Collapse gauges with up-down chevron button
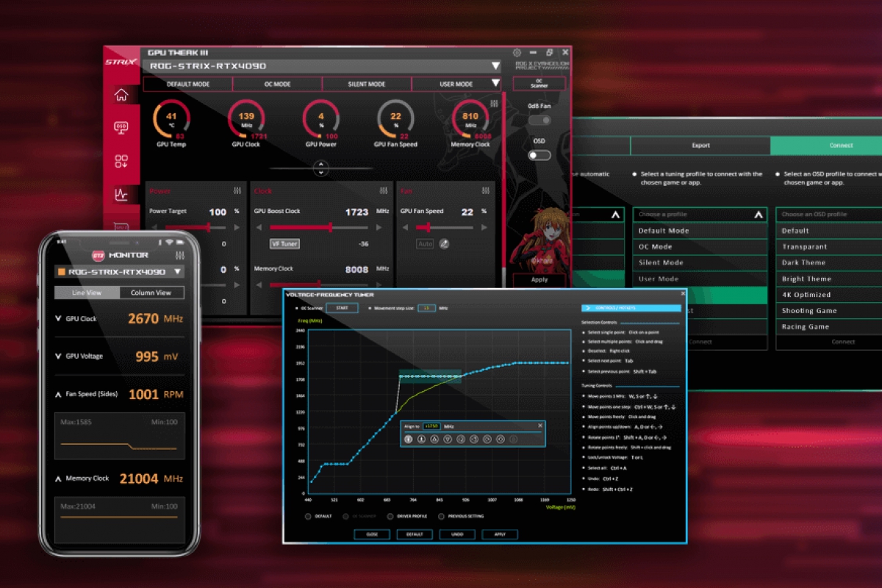 (320, 168)
